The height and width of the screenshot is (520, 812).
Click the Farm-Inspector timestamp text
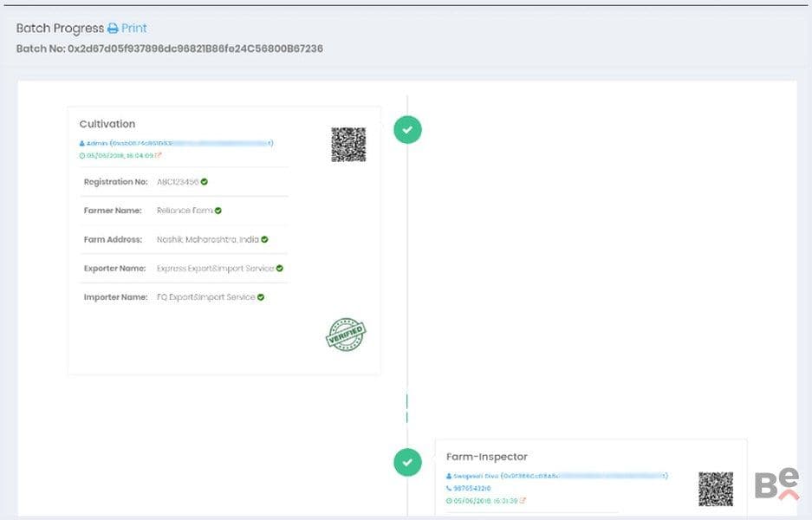coord(485,501)
